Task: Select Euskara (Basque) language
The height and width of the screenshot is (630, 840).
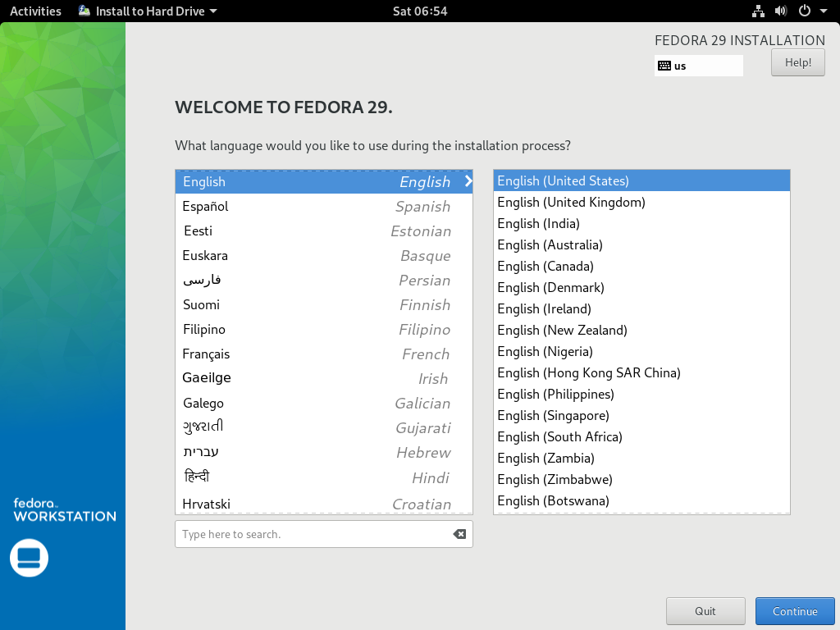Action: point(323,256)
